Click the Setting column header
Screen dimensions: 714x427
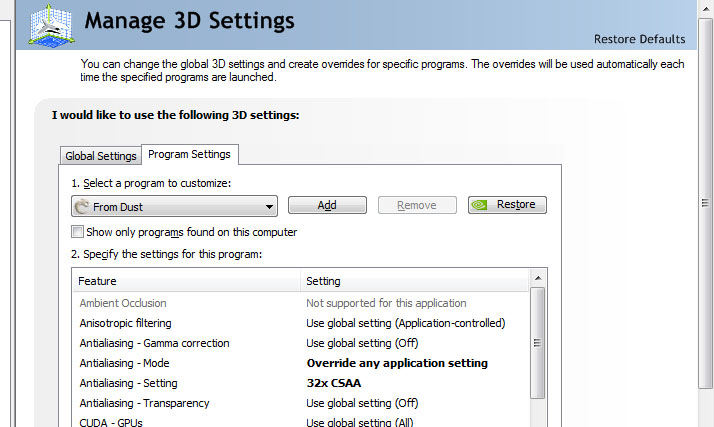(x=414, y=281)
